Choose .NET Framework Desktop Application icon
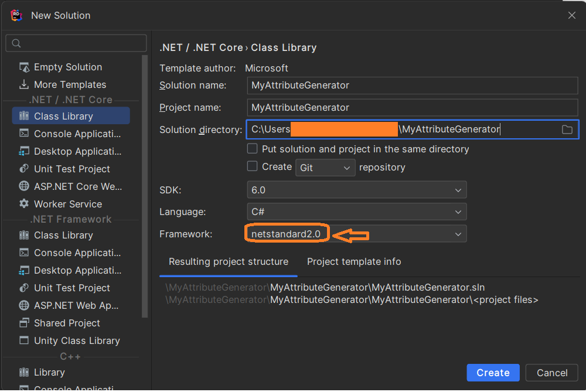The height and width of the screenshot is (392, 586). point(24,270)
